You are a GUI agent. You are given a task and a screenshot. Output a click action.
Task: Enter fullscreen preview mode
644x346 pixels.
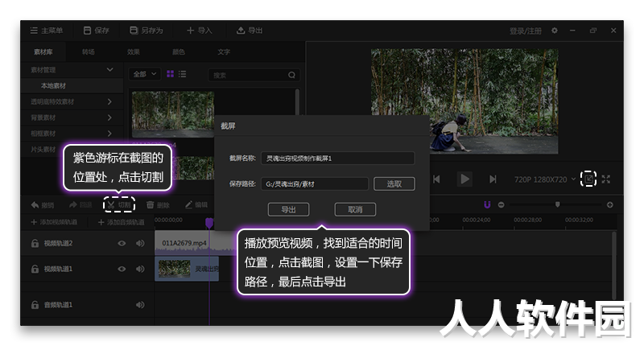[x=606, y=179]
